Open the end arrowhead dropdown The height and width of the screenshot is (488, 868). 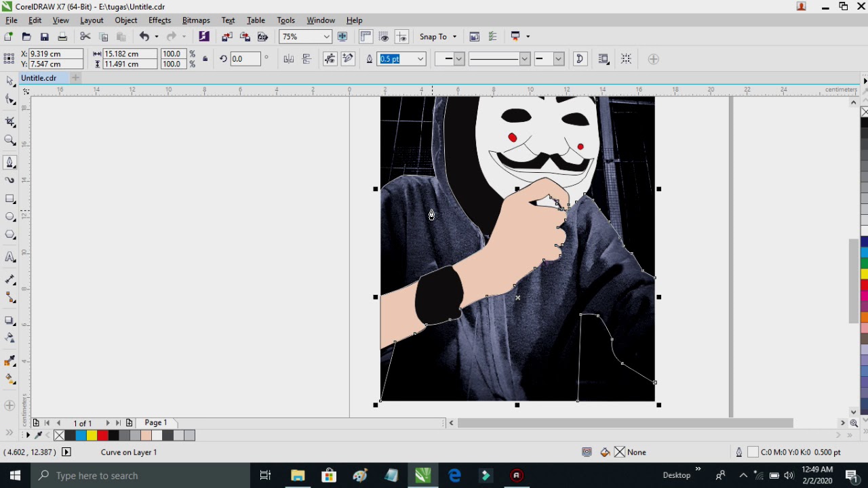pyautogui.click(x=558, y=59)
